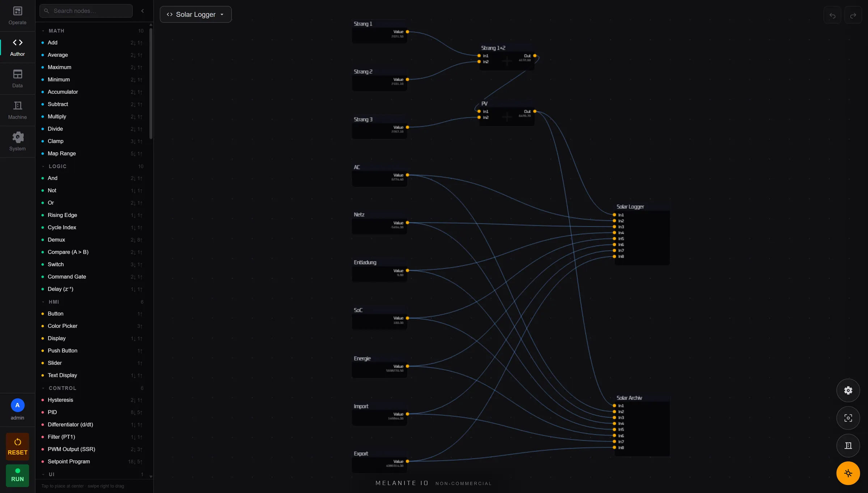Click the green RUN button
The image size is (868, 493).
click(x=17, y=475)
